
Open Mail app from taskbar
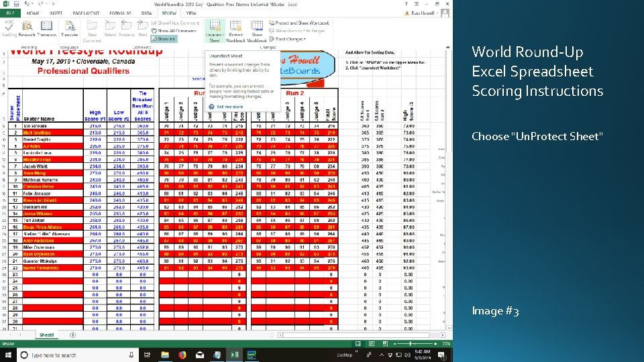pos(200,355)
